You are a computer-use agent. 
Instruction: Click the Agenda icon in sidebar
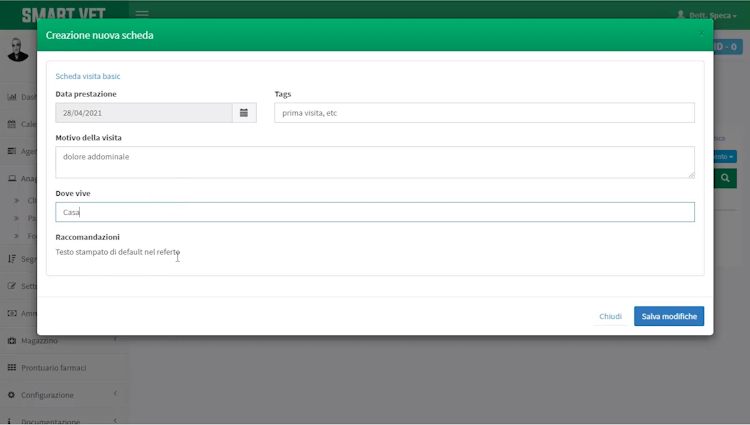(12, 151)
